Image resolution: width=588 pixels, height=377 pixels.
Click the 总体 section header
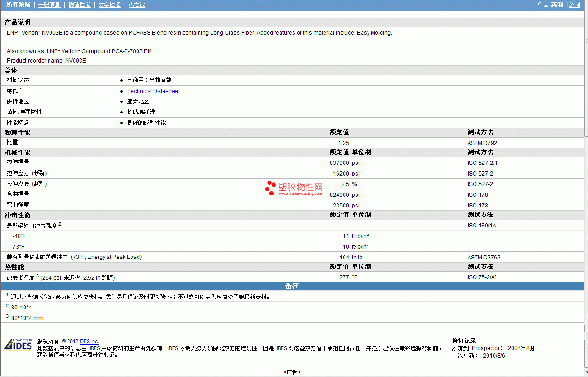11,70
